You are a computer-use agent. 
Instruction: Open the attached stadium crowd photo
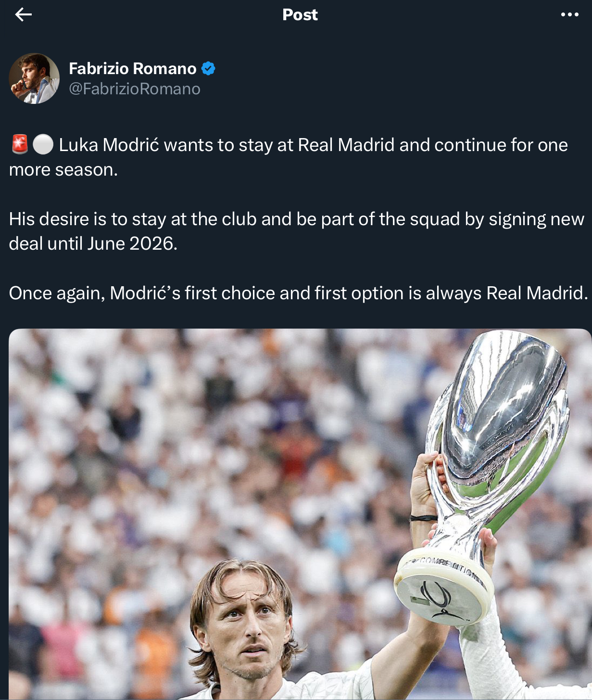(300, 514)
